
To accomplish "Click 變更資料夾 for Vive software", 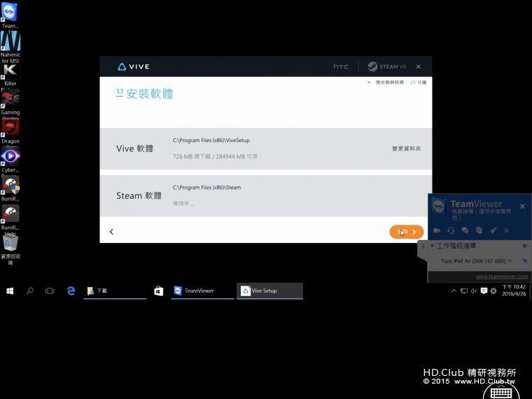I will click(x=406, y=148).
